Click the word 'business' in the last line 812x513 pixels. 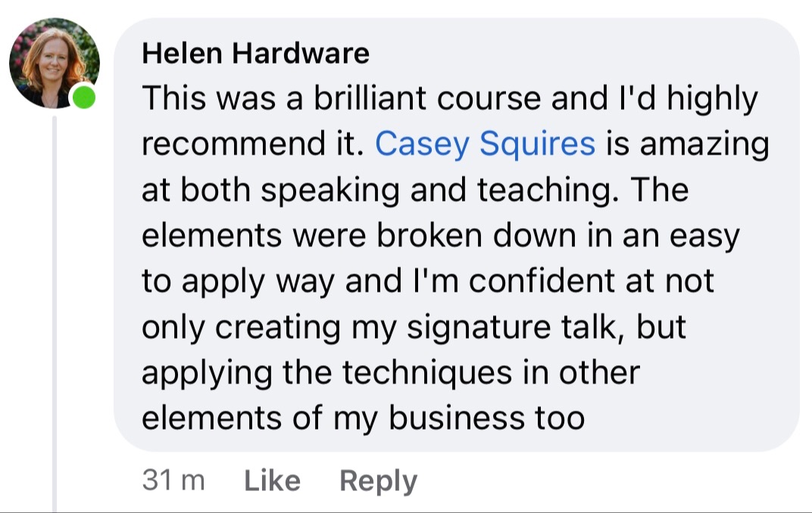(x=457, y=418)
